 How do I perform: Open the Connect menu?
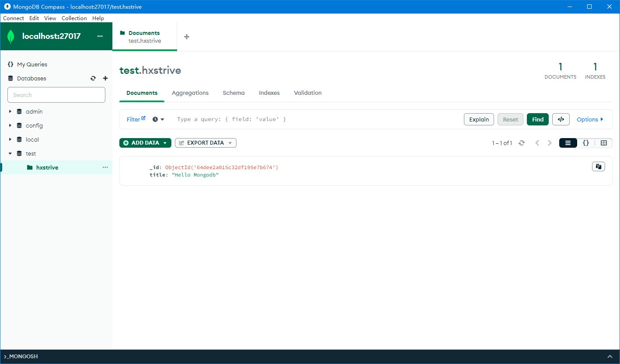[x=14, y=18]
